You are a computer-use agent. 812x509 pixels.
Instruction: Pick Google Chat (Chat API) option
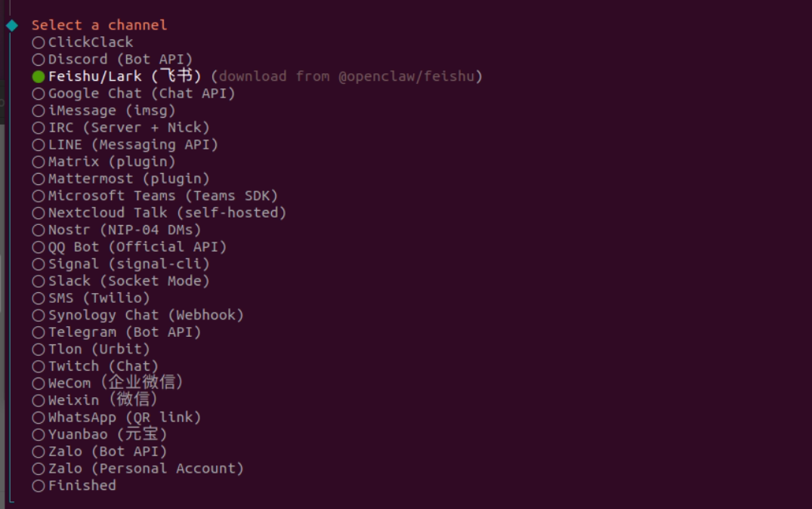(134, 94)
